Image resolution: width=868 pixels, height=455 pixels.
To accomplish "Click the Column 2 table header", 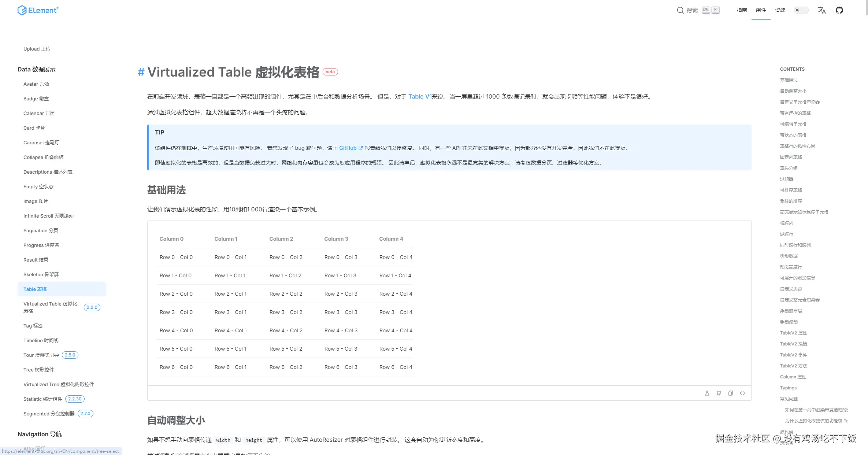I will coord(281,239).
